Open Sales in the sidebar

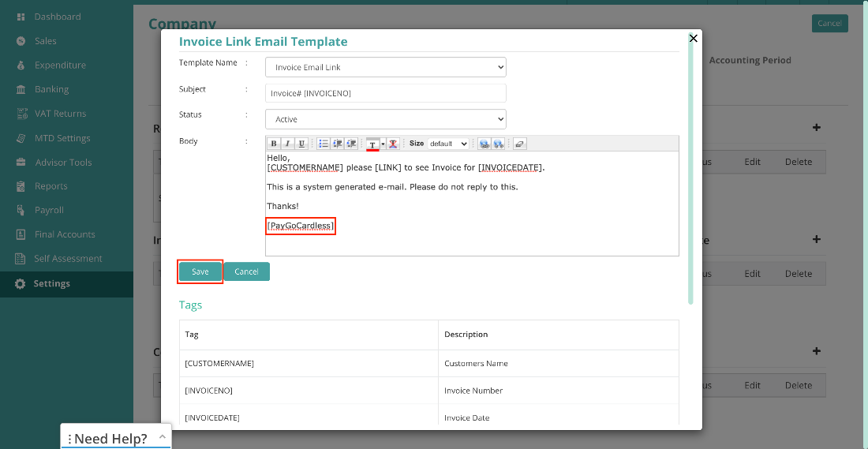coord(46,41)
